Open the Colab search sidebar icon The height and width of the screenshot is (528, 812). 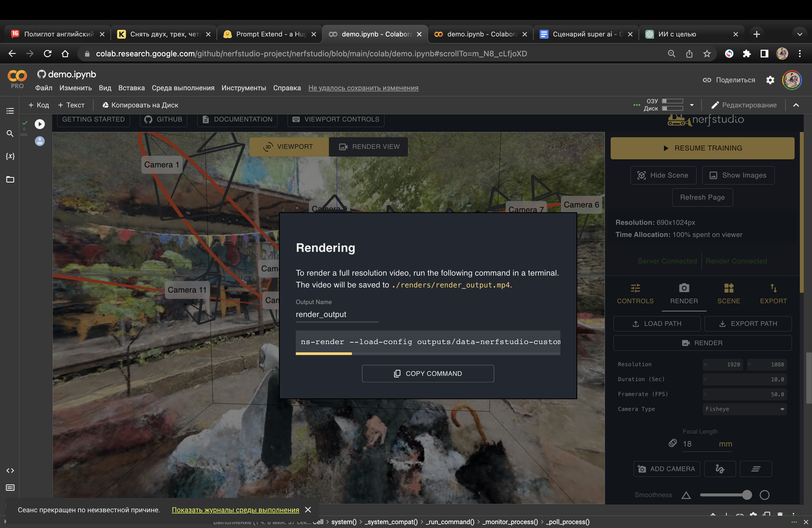[10, 133]
